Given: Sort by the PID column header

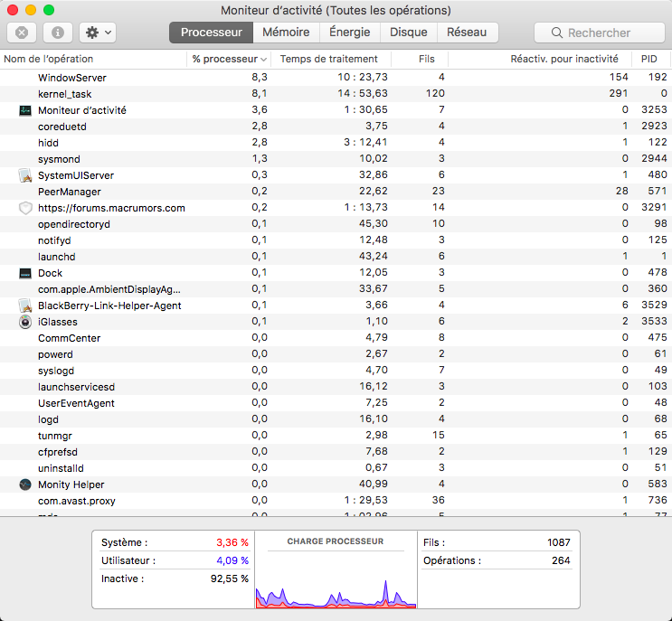Looking at the screenshot, I should 650,59.
